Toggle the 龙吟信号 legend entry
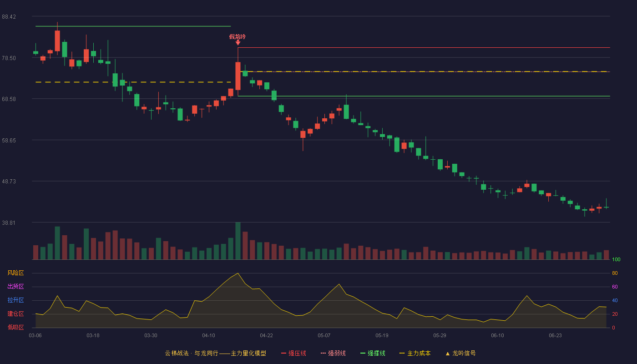 click(460, 353)
